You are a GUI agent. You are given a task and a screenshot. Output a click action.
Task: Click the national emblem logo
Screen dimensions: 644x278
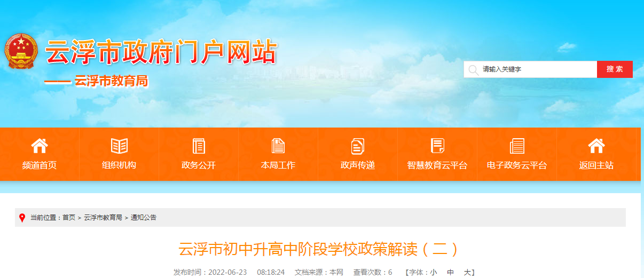tap(21, 51)
